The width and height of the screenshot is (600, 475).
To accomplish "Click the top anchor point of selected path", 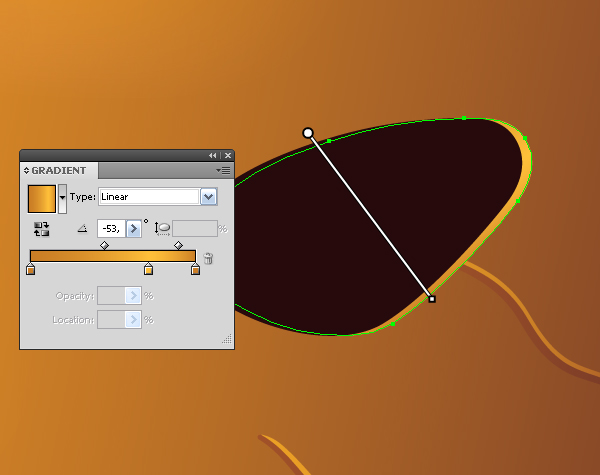I will [x=464, y=118].
